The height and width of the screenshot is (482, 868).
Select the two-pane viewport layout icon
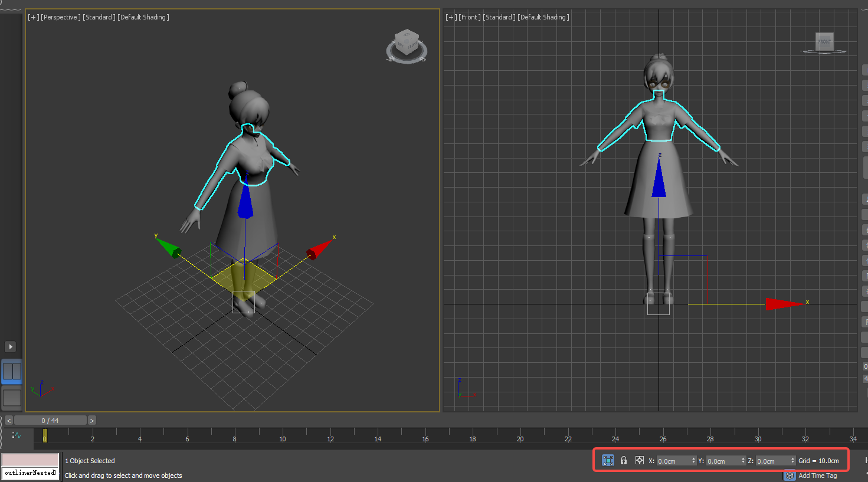[12, 371]
